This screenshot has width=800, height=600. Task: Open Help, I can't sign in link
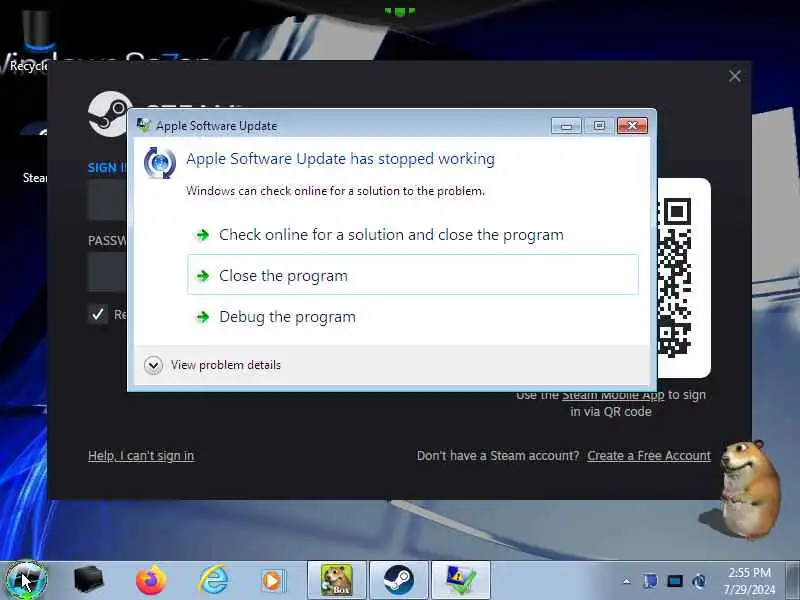141,456
